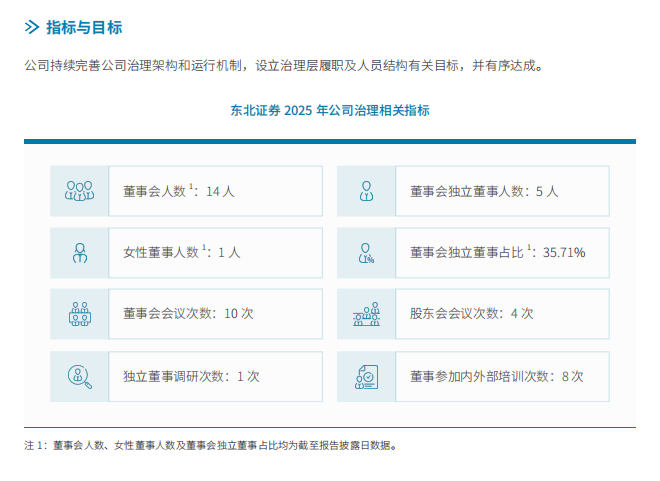Click the independent director person icon
The height and width of the screenshot is (481, 660).
tap(366, 191)
